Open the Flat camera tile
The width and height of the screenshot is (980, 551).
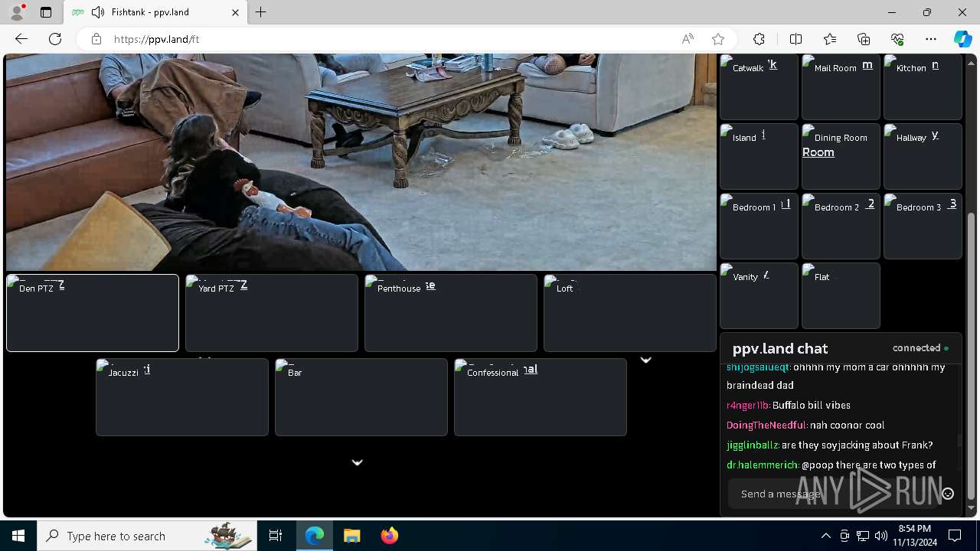[841, 295]
